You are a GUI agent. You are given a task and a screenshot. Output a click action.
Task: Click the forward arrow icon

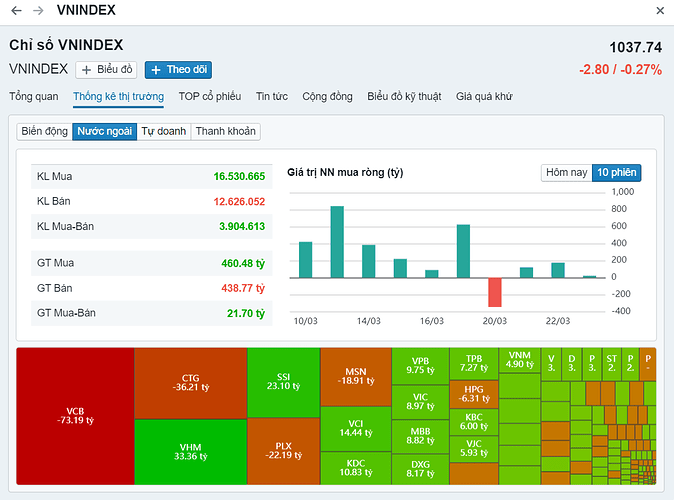[38, 10]
